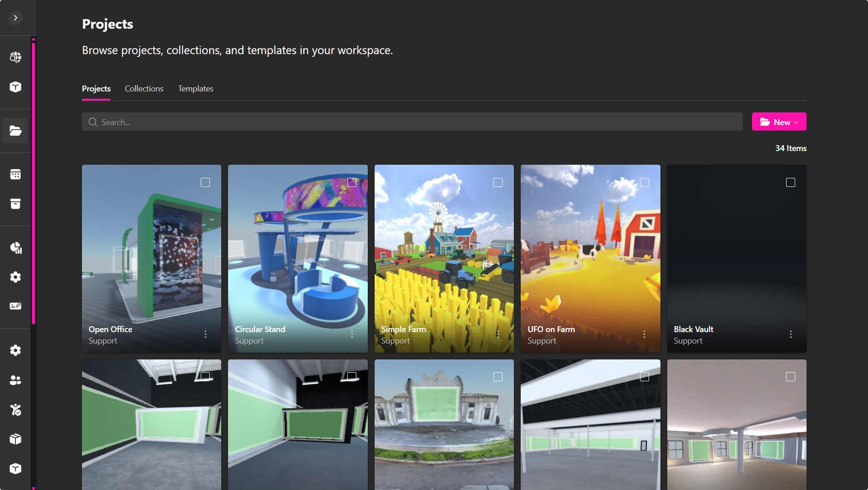Viewport: 868px width, 490px height.
Task: Open the person with checkmark icon
Action: 15,409
